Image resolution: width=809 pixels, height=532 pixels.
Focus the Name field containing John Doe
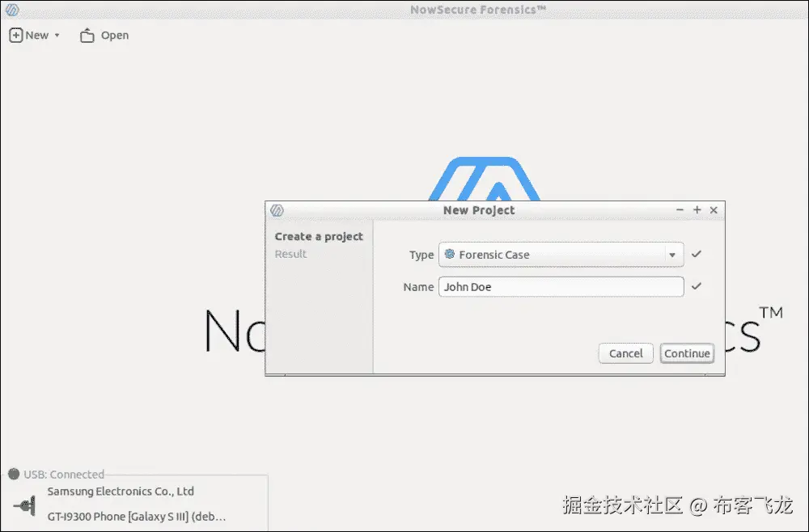(x=561, y=287)
